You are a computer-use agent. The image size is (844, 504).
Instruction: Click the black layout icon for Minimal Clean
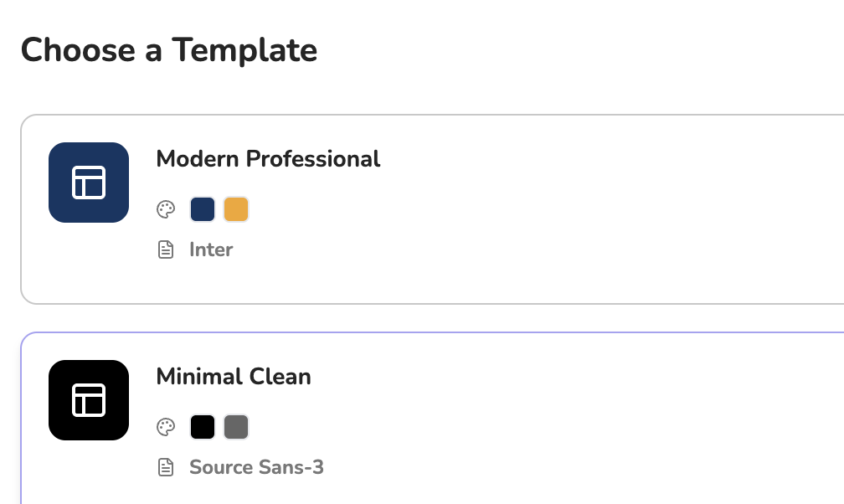pos(89,400)
